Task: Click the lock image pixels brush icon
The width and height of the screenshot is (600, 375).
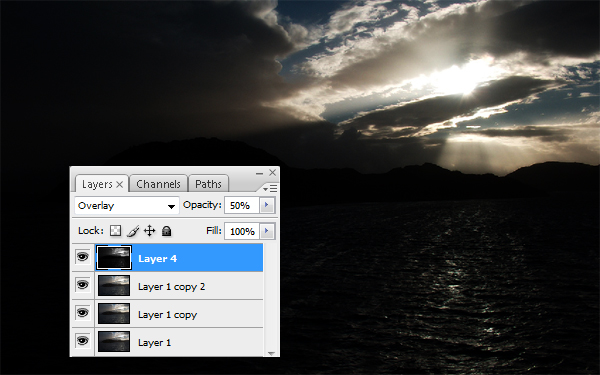Action: coord(133,231)
